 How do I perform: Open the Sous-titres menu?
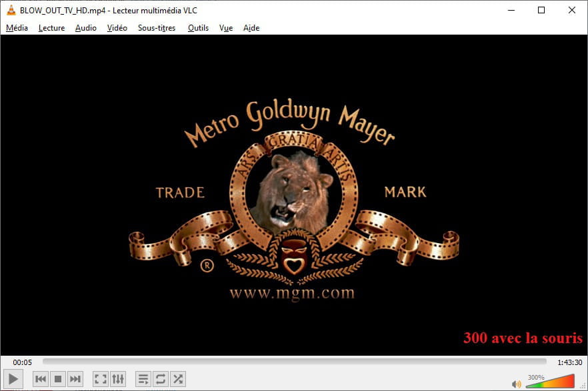click(x=157, y=28)
